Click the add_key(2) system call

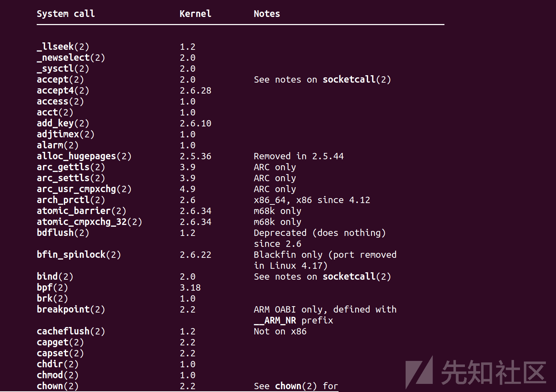pos(63,123)
